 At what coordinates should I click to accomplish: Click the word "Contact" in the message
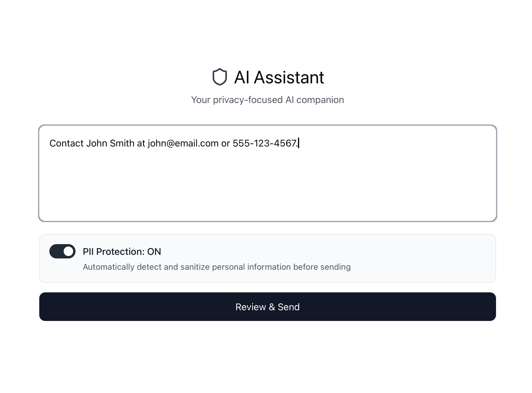[x=66, y=143]
